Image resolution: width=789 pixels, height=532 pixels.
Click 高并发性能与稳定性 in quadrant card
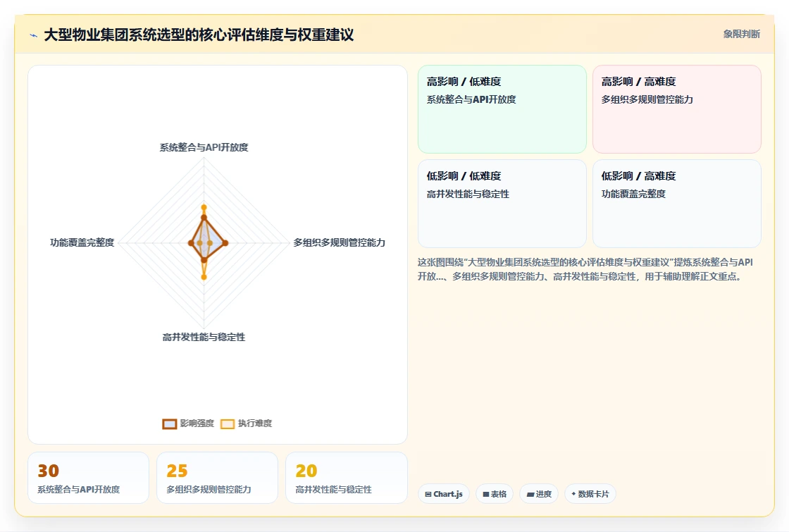pyautogui.click(x=468, y=194)
